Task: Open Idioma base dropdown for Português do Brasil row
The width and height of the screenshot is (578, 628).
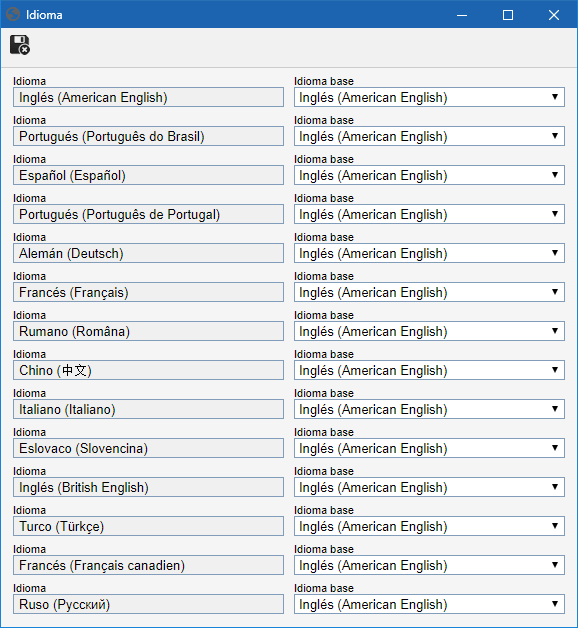Action: [x=429, y=136]
